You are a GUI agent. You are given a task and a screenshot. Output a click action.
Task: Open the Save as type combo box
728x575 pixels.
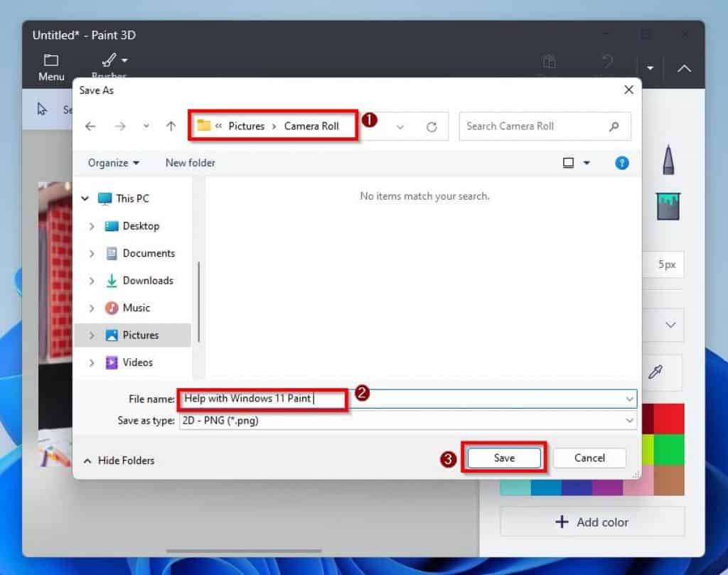[407, 421]
